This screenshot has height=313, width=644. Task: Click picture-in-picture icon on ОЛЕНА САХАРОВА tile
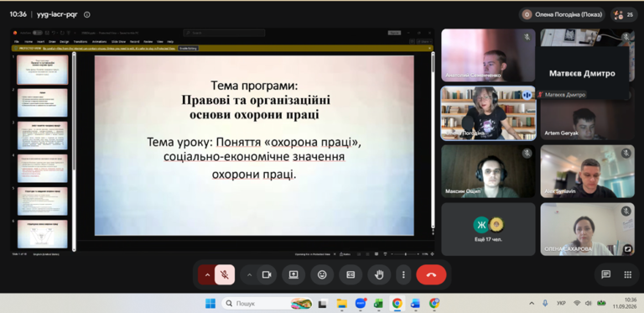[627, 248]
